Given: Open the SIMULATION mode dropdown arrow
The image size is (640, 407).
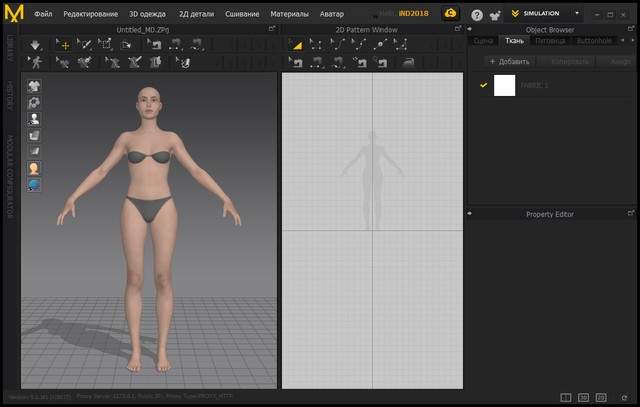Looking at the screenshot, I should click(x=577, y=14).
